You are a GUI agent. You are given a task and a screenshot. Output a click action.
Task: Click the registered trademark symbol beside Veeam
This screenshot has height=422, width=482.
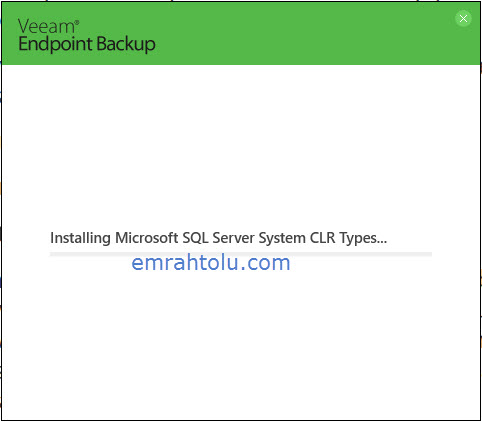coord(77,22)
